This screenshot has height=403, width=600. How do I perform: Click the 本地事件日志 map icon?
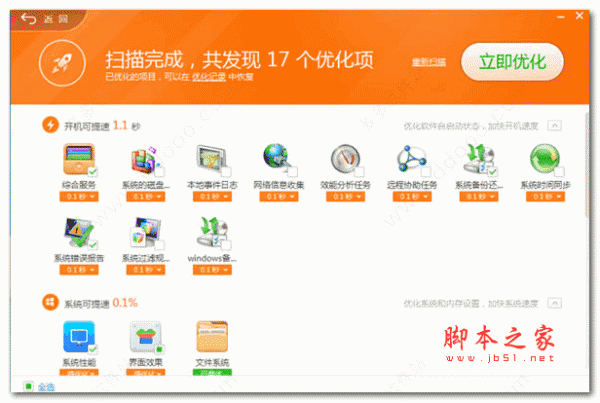tap(211, 159)
